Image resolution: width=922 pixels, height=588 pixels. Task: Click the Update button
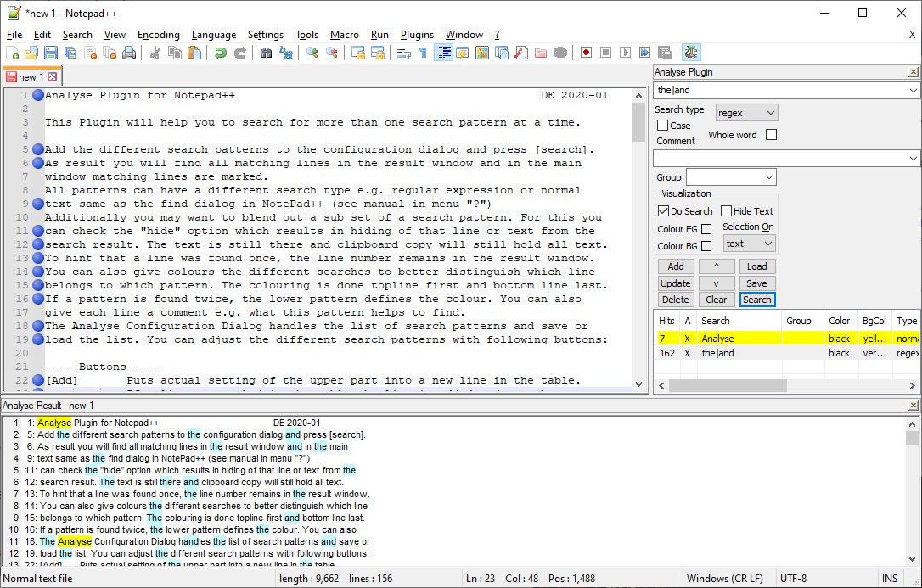(676, 283)
